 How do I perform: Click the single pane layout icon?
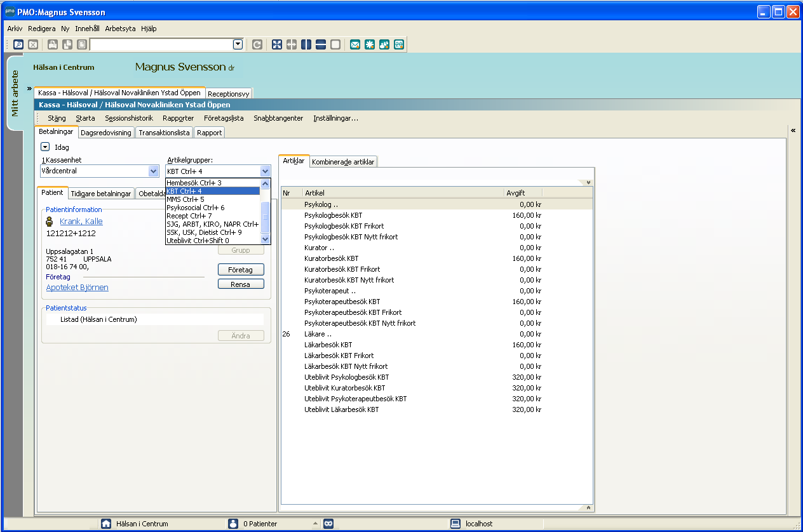(335, 44)
